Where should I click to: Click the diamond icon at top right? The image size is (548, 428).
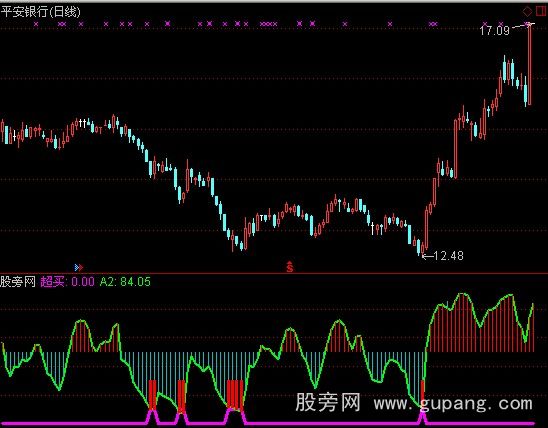[527, 12]
